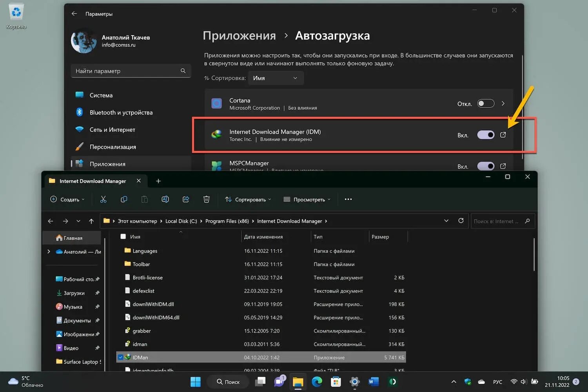The width and height of the screenshot is (588, 392).
Task: Click the Rename icon in Explorer toolbar
Action: (165, 200)
